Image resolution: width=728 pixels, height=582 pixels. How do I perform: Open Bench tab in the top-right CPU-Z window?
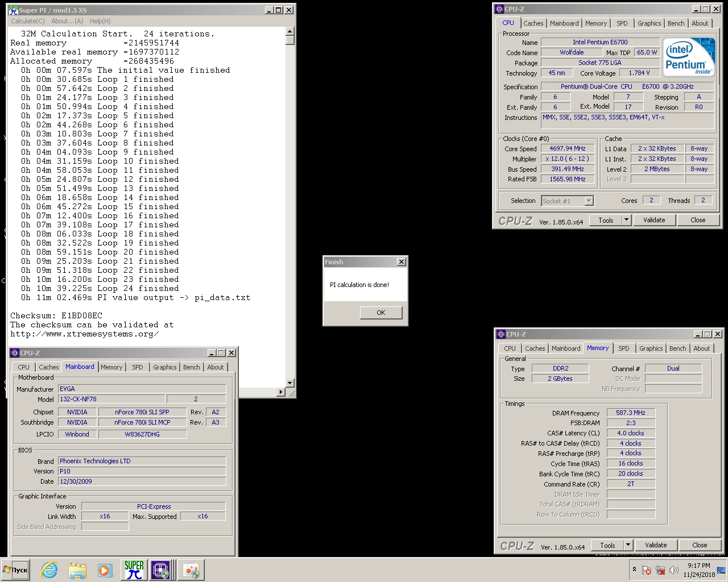(x=676, y=23)
